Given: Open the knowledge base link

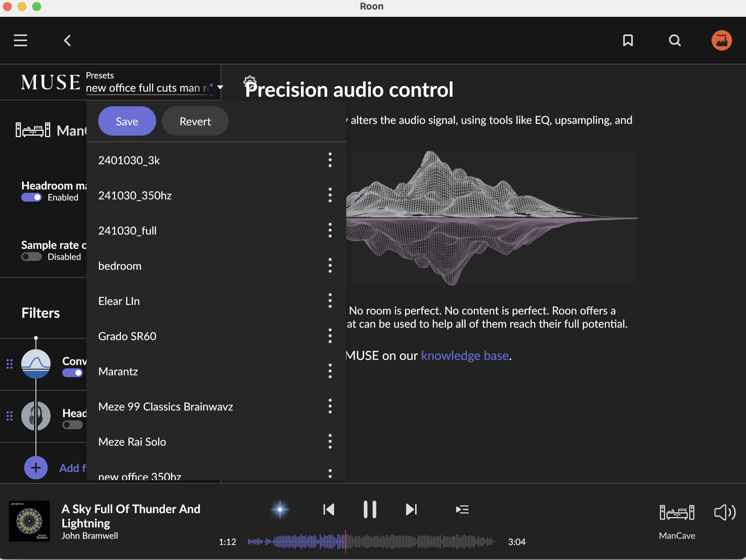Looking at the screenshot, I should tap(465, 356).
